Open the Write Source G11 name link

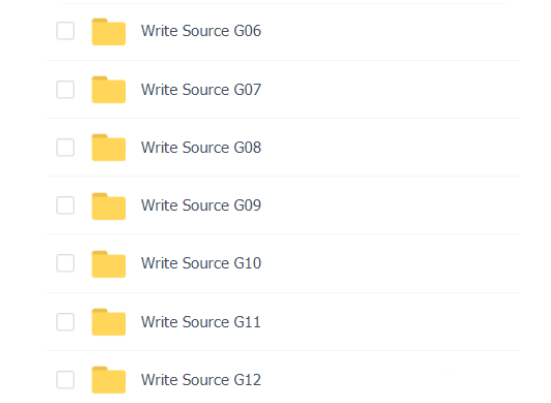[201, 322]
